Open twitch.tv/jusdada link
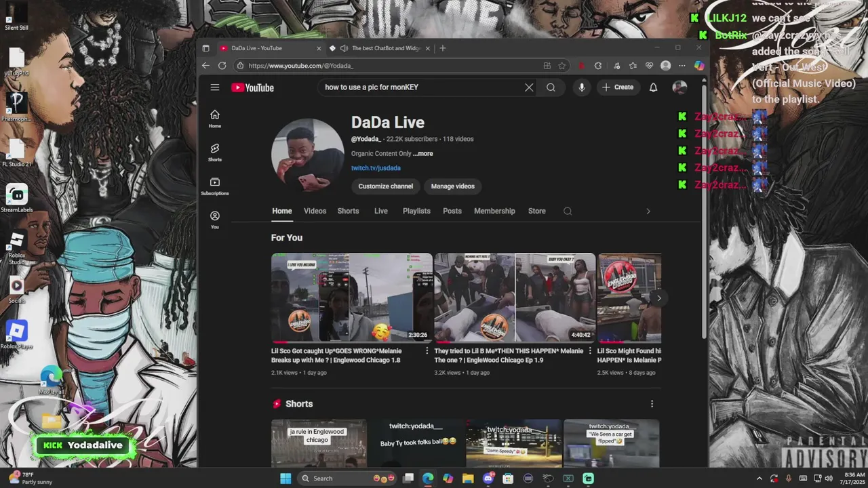The width and height of the screenshot is (868, 488). coord(376,168)
